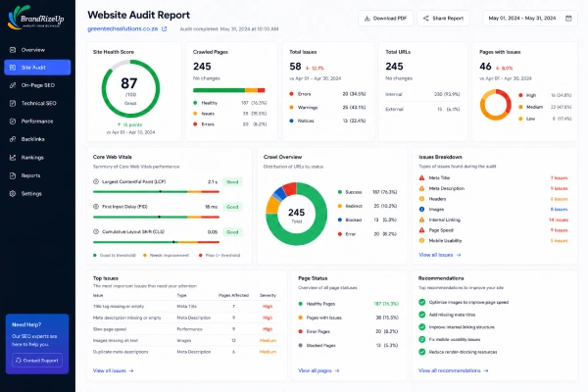
Task: Go to On-Page SEO section
Action: point(37,85)
